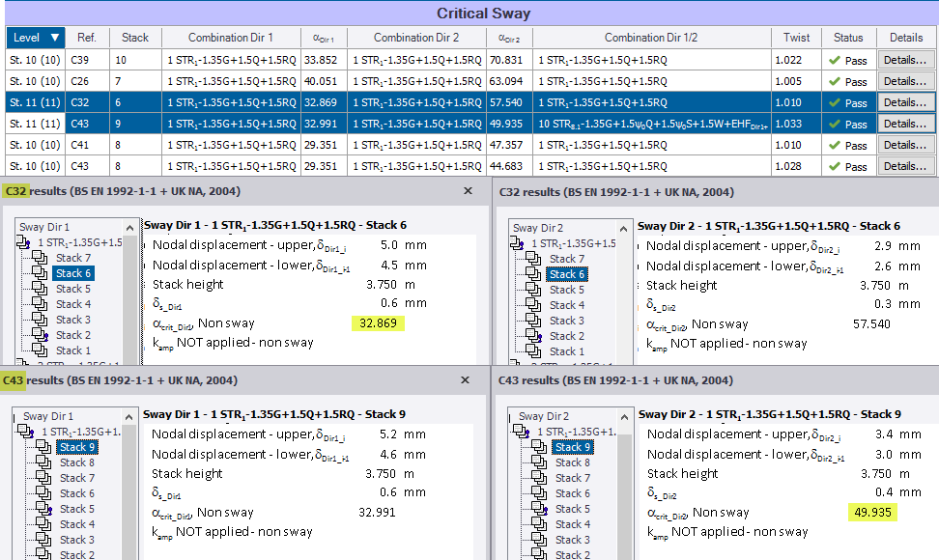Click the Twist column header

coord(797,38)
